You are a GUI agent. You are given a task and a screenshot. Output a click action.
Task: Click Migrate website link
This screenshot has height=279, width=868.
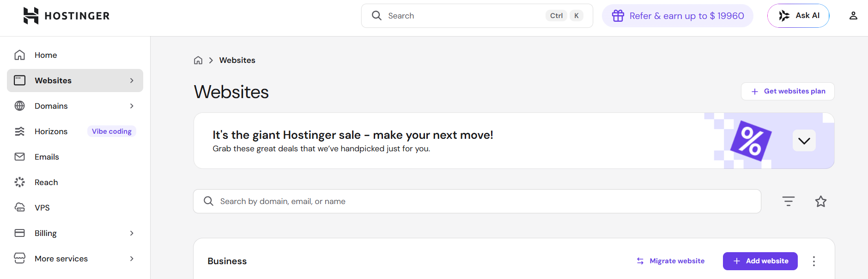(x=671, y=261)
